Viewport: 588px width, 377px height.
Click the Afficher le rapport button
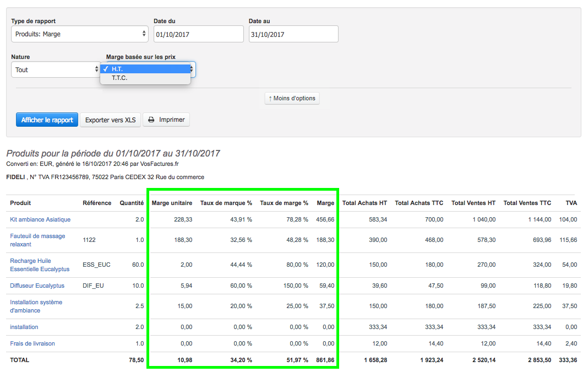point(47,120)
